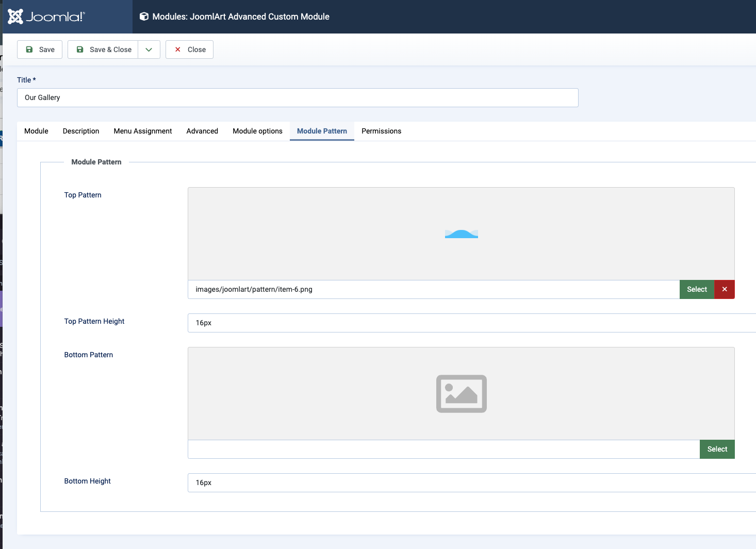Switch to Module options tab
The image size is (756, 549).
[257, 131]
